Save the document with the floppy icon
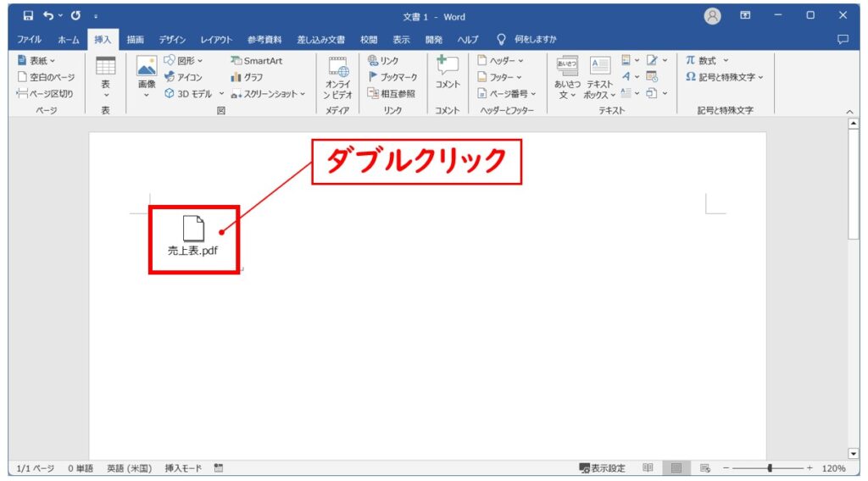The image size is (868, 481). [29, 15]
